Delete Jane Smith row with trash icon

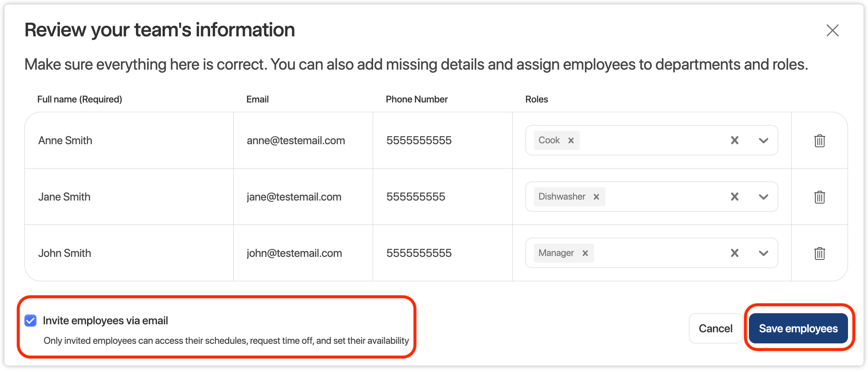pyautogui.click(x=819, y=197)
